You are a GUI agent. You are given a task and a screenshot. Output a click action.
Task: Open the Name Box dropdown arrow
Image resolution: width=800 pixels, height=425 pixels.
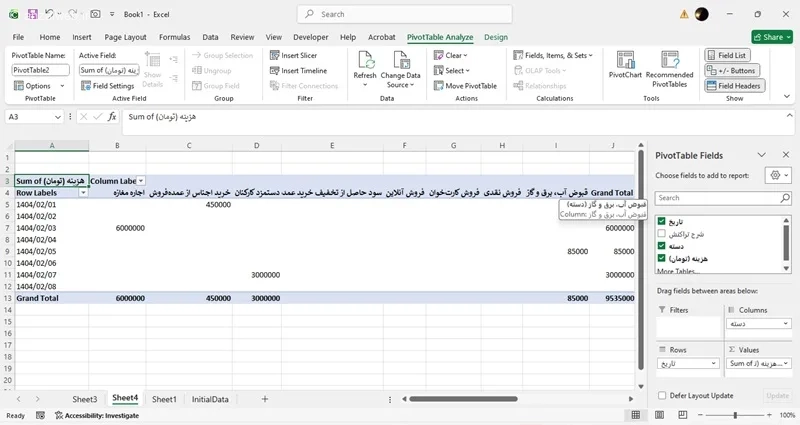[58, 117]
